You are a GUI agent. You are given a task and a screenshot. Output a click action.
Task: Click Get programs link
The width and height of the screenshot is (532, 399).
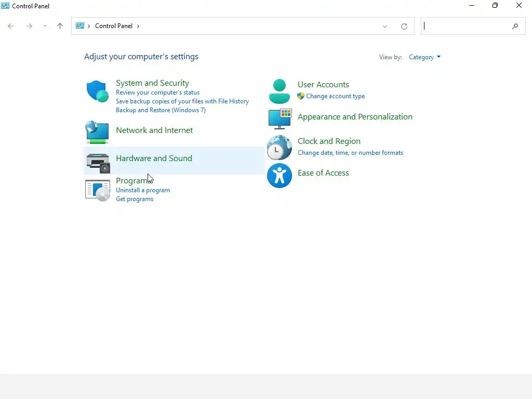pyautogui.click(x=135, y=199)
